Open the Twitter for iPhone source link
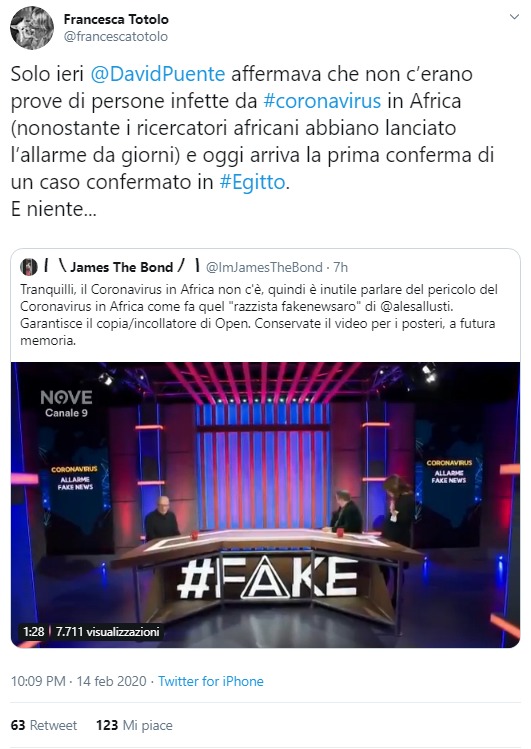The height and width of the screenshot is (749, 531). tap(211, 681)
